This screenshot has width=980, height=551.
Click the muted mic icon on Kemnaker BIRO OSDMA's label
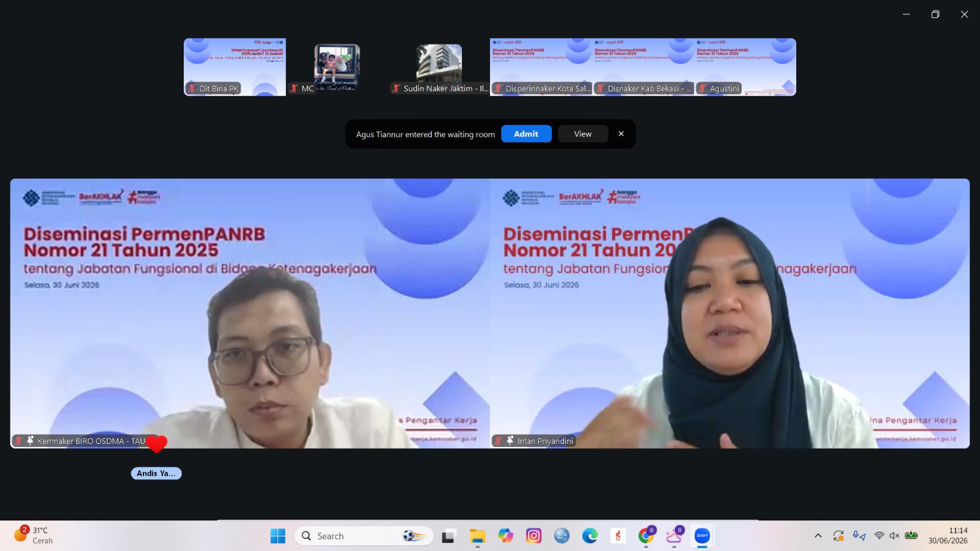(19, 441)
